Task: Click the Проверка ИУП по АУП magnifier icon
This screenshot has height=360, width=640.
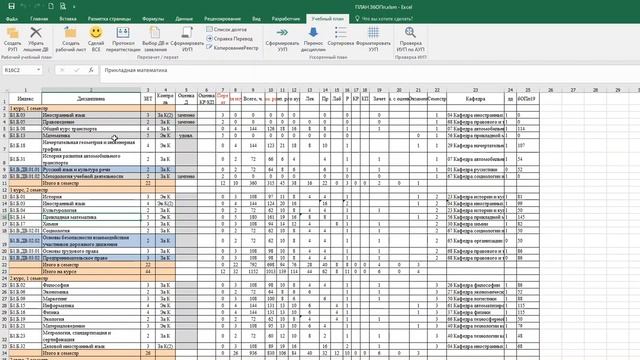Action: click(x=410, y=32)
